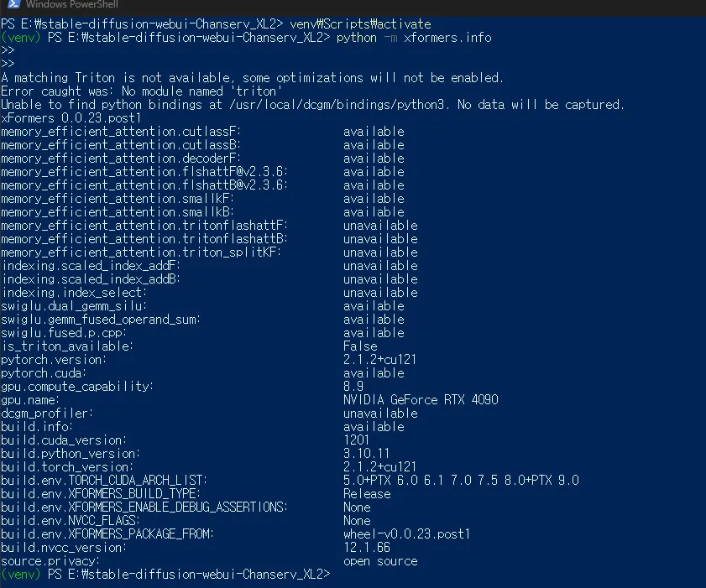Click the gpu.compute_capability value 8.9
706x588 pixels.
pyautogui.click(x=353, y=386)
